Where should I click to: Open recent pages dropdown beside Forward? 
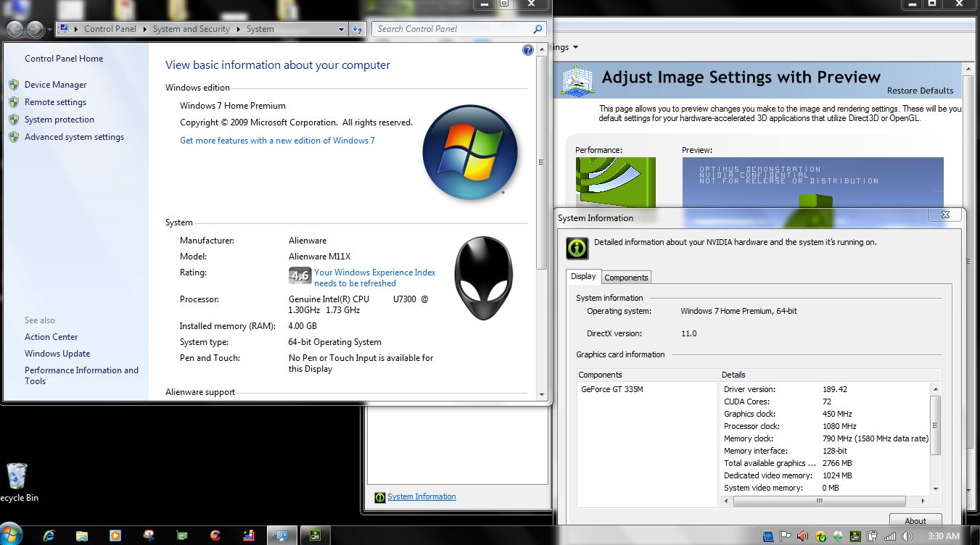pos(49,30)
